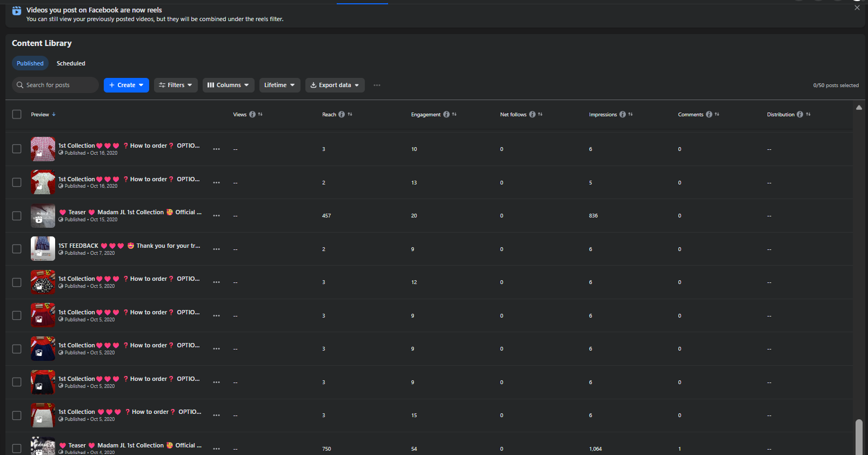Toggle the select all posts checkbox
The width and height of the screenshot is (868, 455).
point(17,115)
